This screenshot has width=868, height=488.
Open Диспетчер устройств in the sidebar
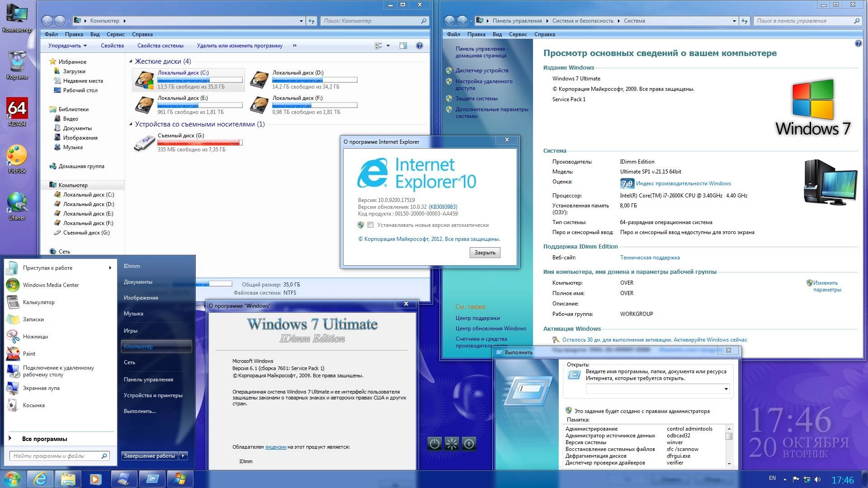(x=482, y=70)
